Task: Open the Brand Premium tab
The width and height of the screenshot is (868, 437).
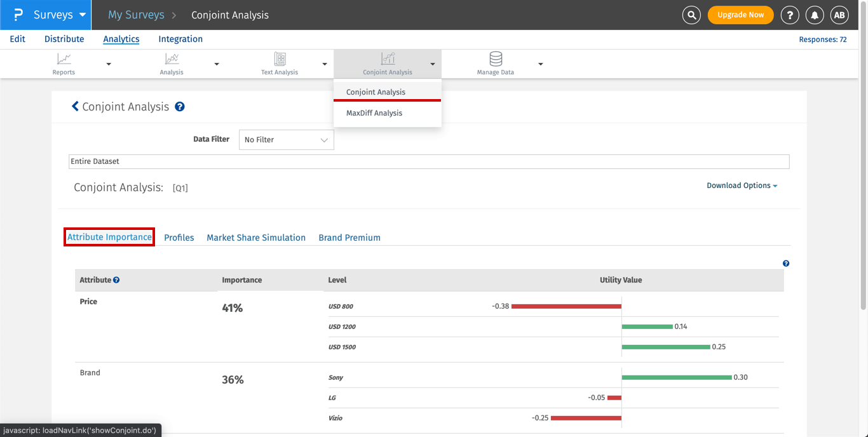Action: click(x=349, y=238)
